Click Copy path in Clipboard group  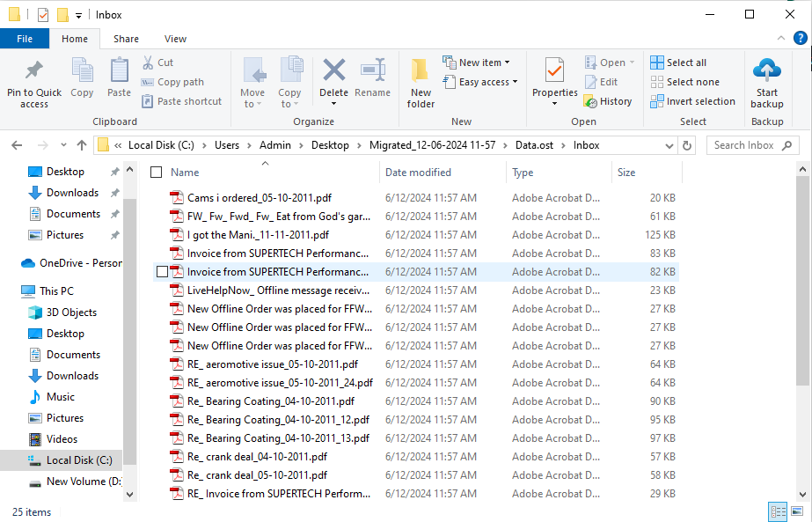[173, 82]
